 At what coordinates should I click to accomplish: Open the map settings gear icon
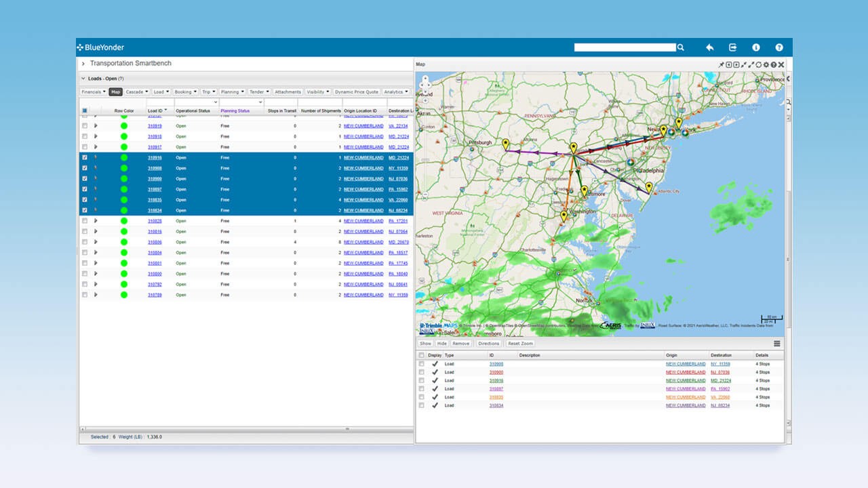(767, 64)
